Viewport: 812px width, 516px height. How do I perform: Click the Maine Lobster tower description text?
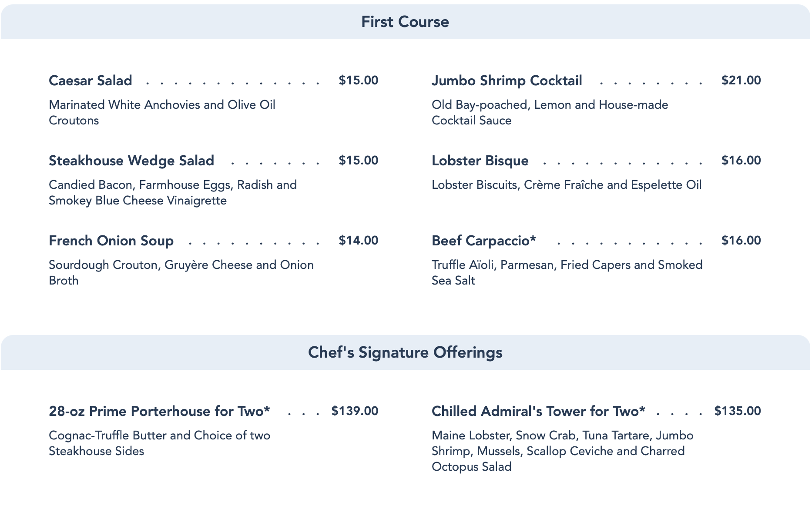tap(563, 451)
